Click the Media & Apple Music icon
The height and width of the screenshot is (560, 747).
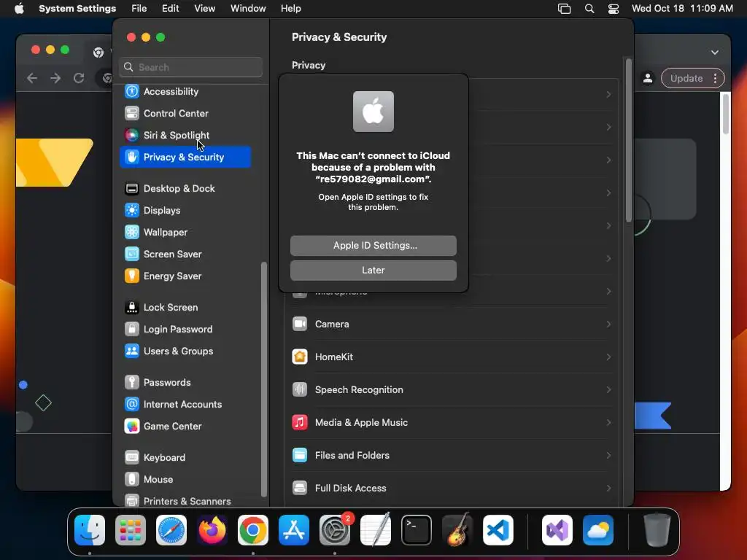(x=300, y=423)
